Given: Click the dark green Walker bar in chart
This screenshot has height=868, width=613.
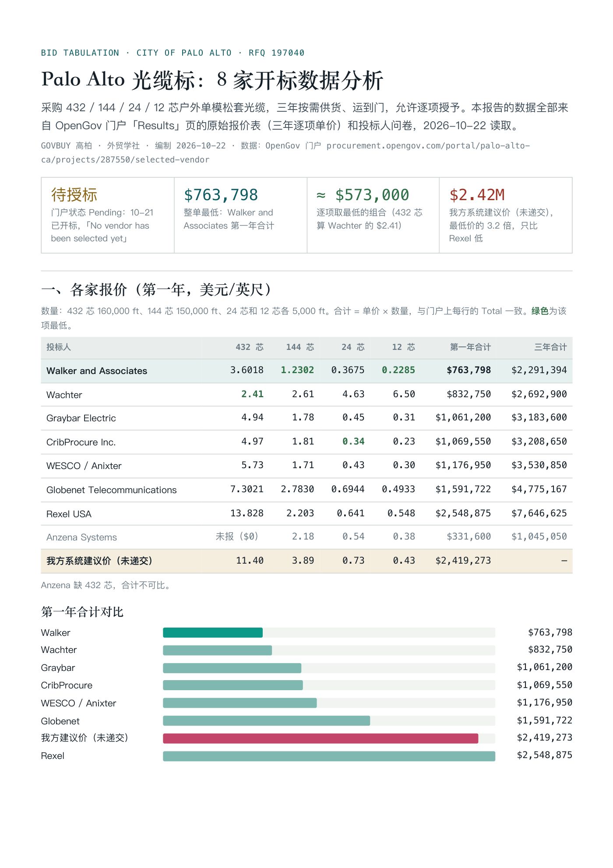Looking at the screenshot, I should (x=213, y=632).
